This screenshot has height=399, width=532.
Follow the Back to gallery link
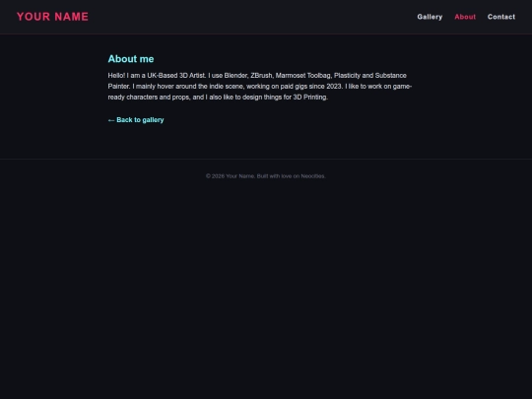click(x=136, y=120)
